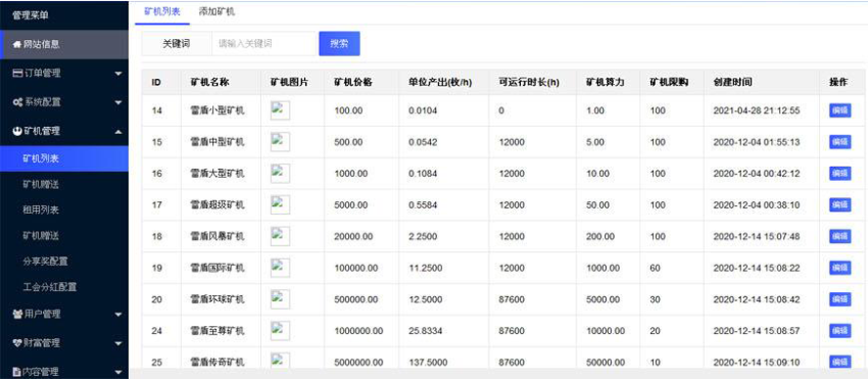Focus the keyword search input field
Viewport: 868px width, 379px height.
pyautogui.click(x=264, y=44)
